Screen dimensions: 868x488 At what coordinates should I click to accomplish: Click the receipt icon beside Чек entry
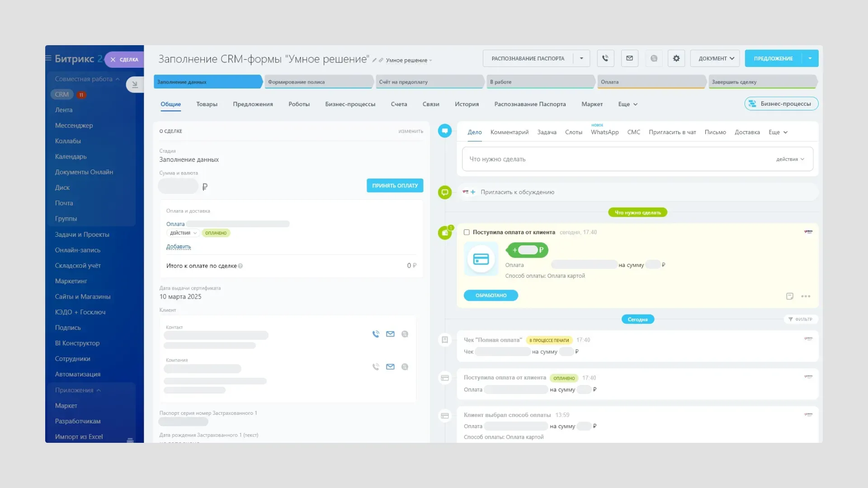445,340
